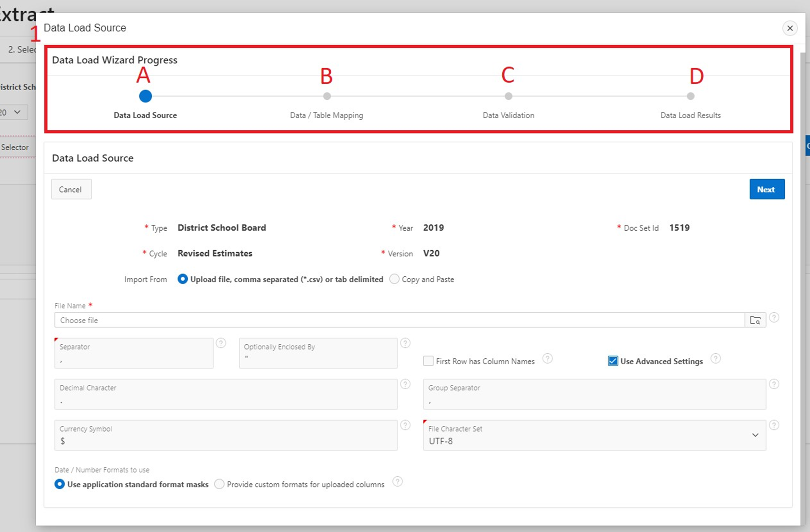This screenshot has width=810, height=532.
Task: Click help icon beside Group Separator field
Action: (774, 384)
